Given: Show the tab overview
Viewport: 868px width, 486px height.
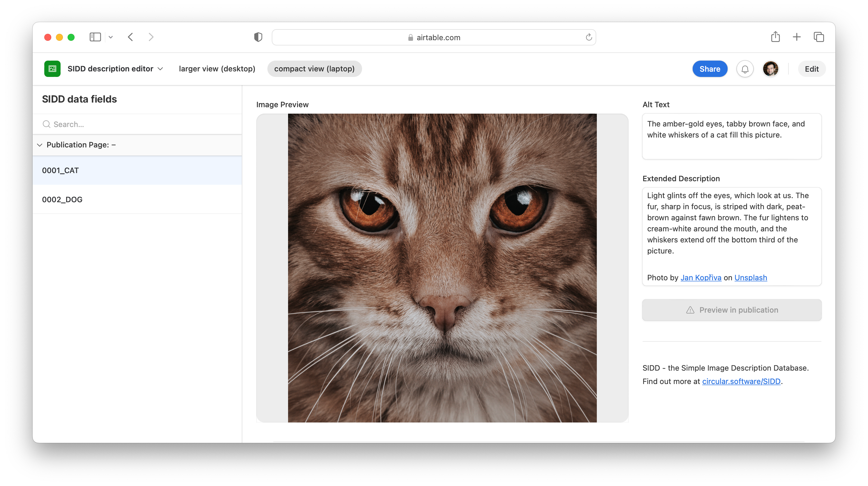Looking at the screenshot, I should 818,37.
